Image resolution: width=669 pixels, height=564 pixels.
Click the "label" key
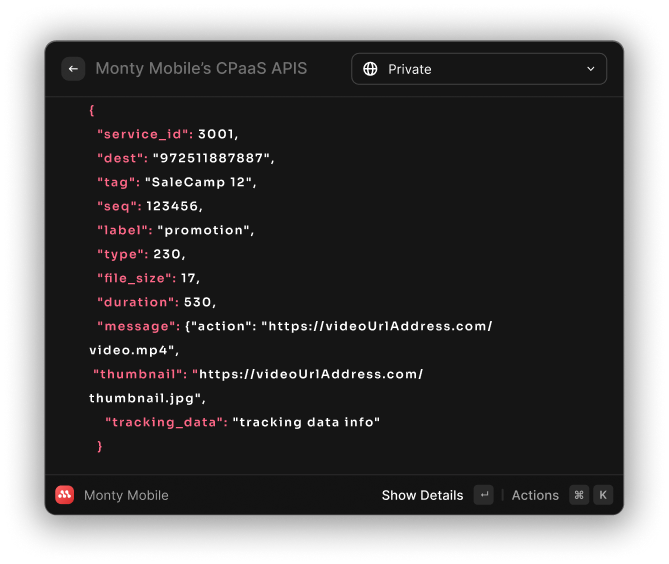click(122, 230)
